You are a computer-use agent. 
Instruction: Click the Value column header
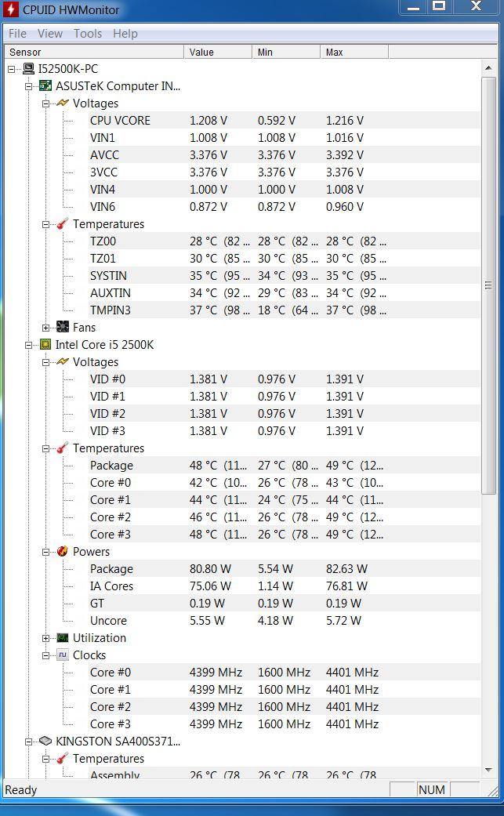tap(218, 52)
